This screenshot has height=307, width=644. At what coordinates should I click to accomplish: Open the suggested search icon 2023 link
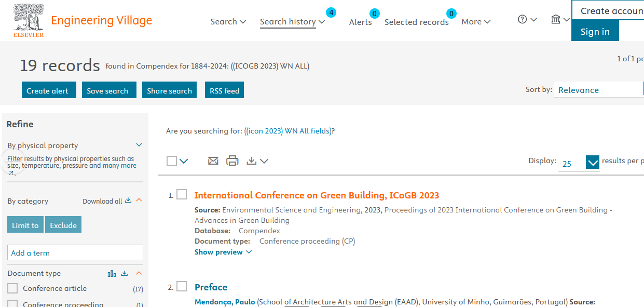click(288, 131)
